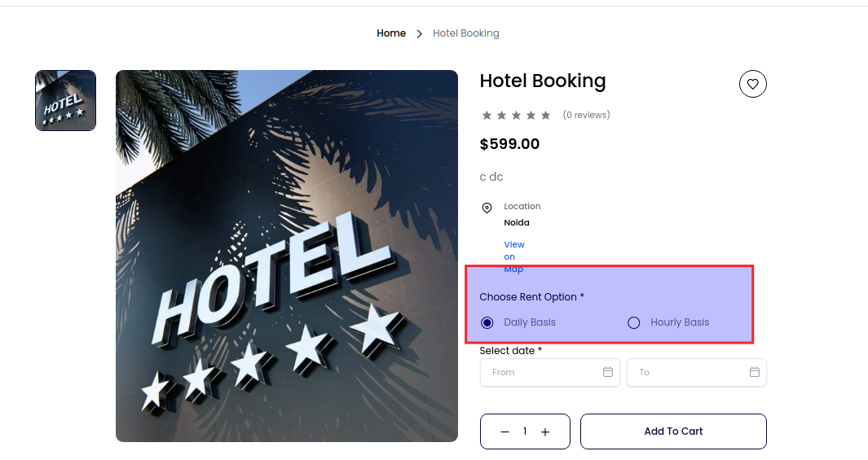This screenshot has height=460, width=868.
Task: Add hotel to wishlist with heart icon
Action: tap(753, 84)
